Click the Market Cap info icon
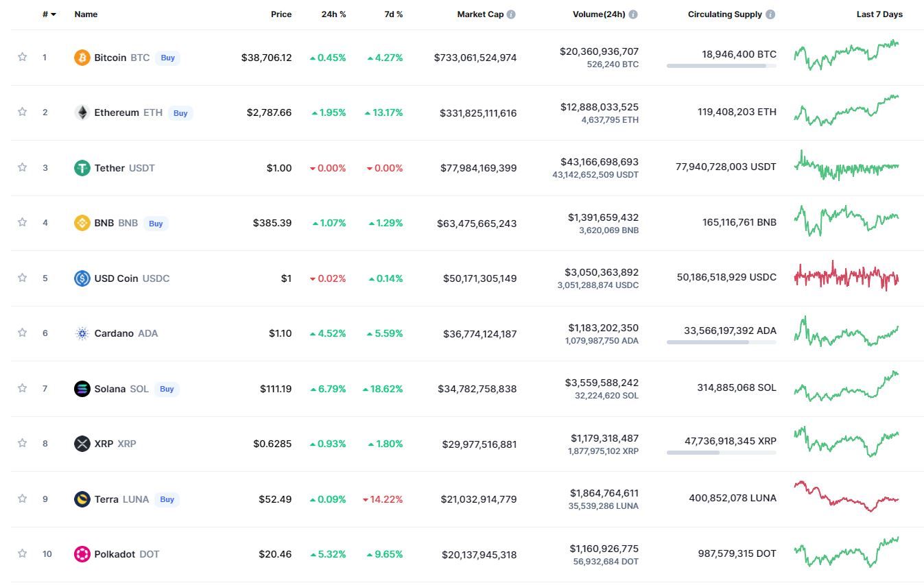 click(x=511, y=14)
